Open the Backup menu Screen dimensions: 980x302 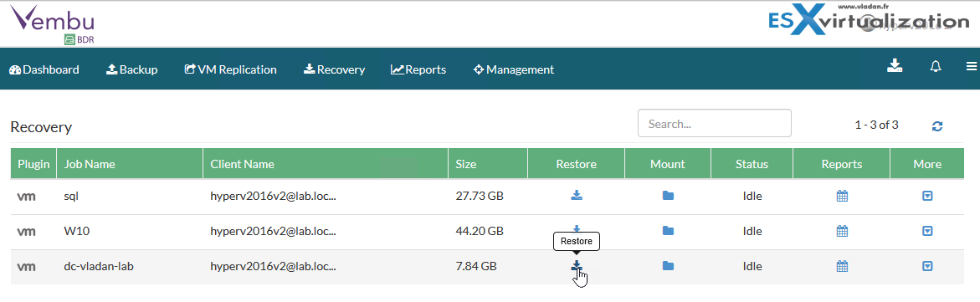[x=132, y=69]
